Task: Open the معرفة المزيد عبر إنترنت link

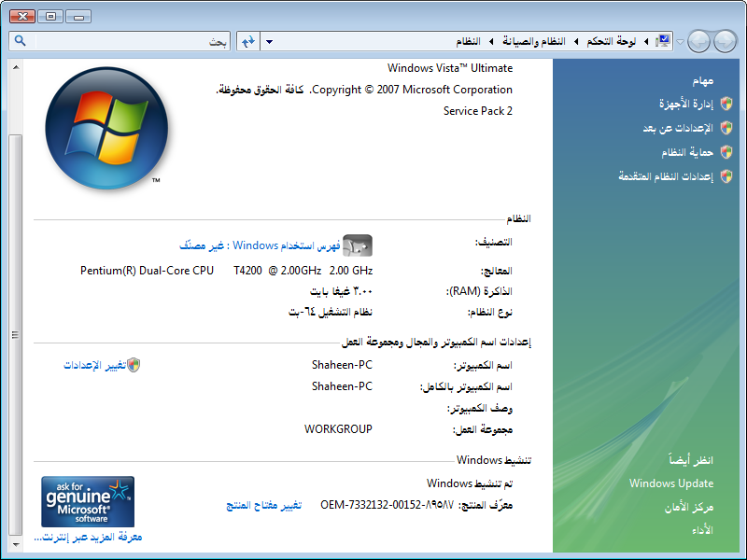Action: (88, 538)
